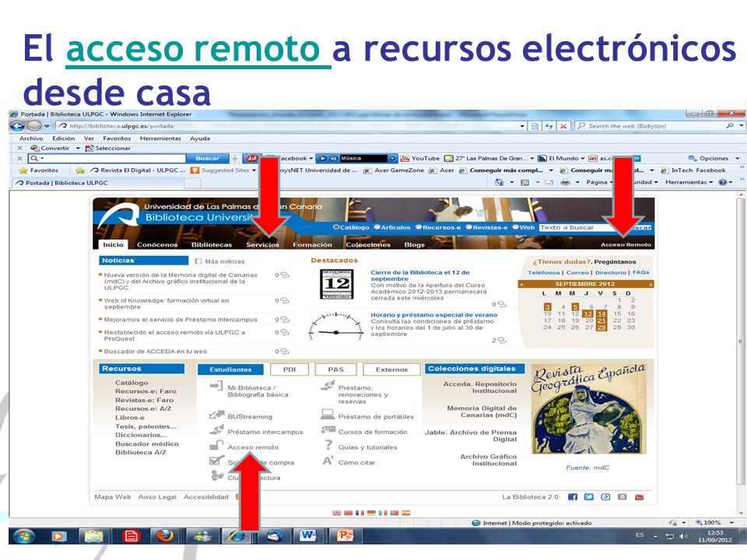The width and height of the screenshot is (747, 560).
Task: Switch to the Conócenos site tab
Action: click(x=157, y=245)
